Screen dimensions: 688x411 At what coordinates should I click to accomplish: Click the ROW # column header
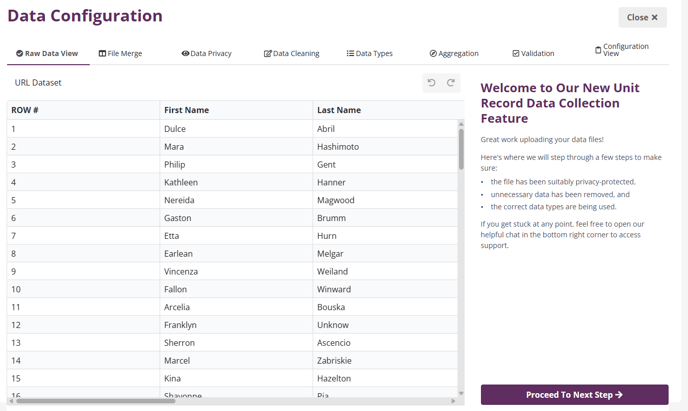[25, 110]
